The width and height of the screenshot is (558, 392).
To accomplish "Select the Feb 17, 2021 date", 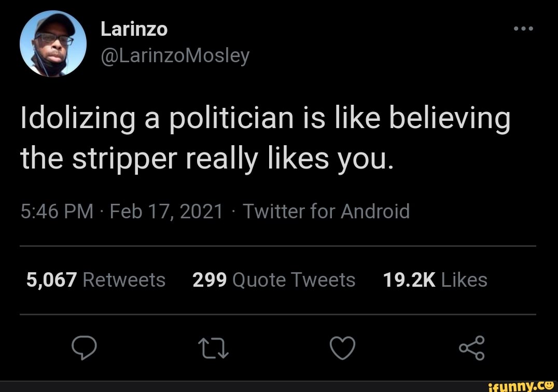I will [x=166, y=212].
